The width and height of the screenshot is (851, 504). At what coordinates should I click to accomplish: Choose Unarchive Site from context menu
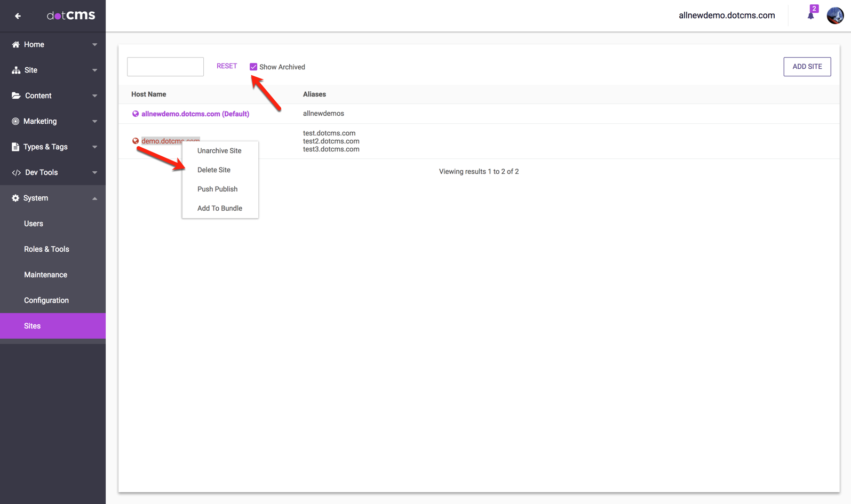pyautogui.click(x=219, y=151)
